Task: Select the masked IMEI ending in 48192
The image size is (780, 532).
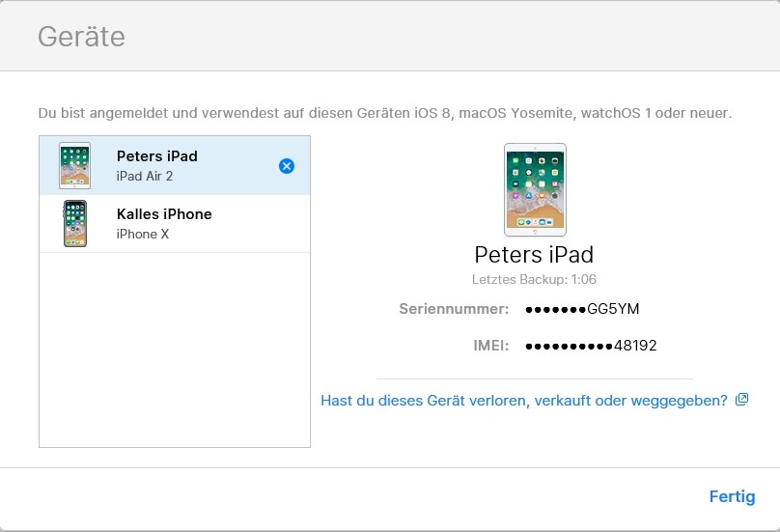Action: [x=591, y=346]
